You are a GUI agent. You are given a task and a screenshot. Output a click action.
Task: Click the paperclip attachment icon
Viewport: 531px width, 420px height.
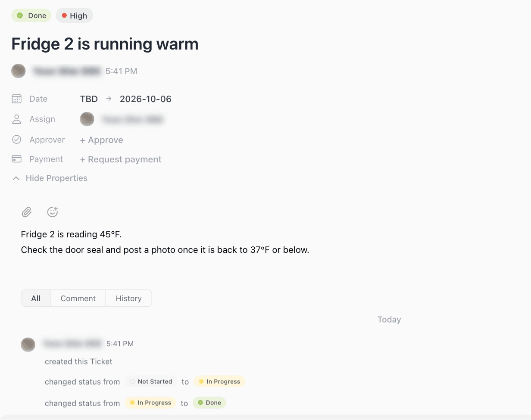point(27,212)
